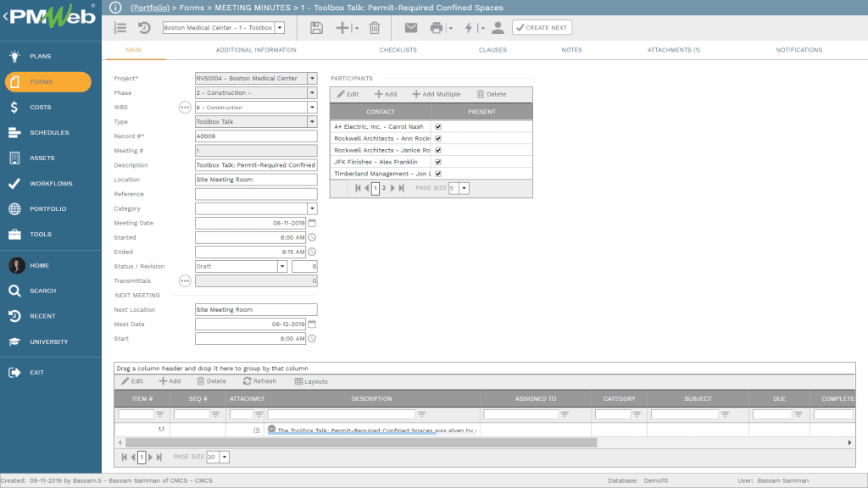Switch to Attachments (1) tab

pyautogui.click(x=674, y=50)
